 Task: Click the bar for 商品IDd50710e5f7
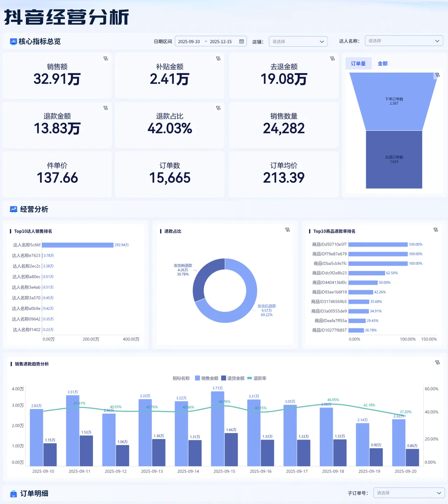tap(378, 244)
